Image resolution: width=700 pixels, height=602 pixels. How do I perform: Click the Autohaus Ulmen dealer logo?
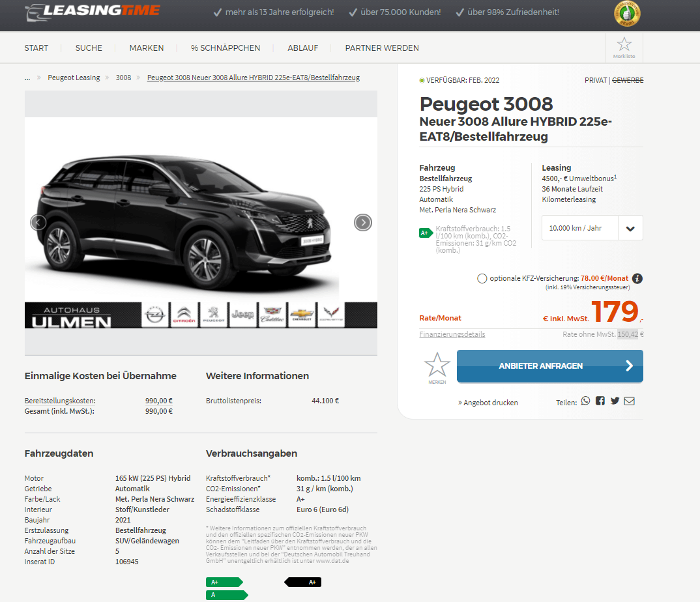click(x=72, y=317)
